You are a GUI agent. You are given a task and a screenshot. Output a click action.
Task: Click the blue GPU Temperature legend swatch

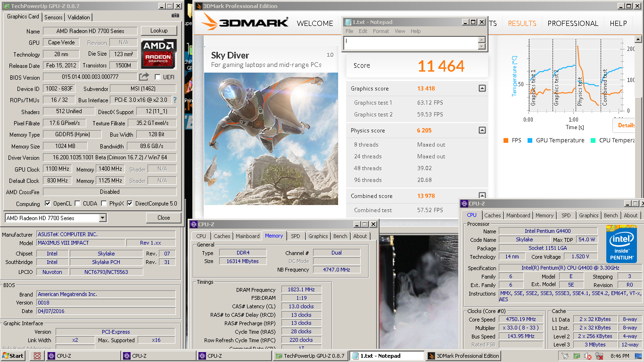[530, 140]
